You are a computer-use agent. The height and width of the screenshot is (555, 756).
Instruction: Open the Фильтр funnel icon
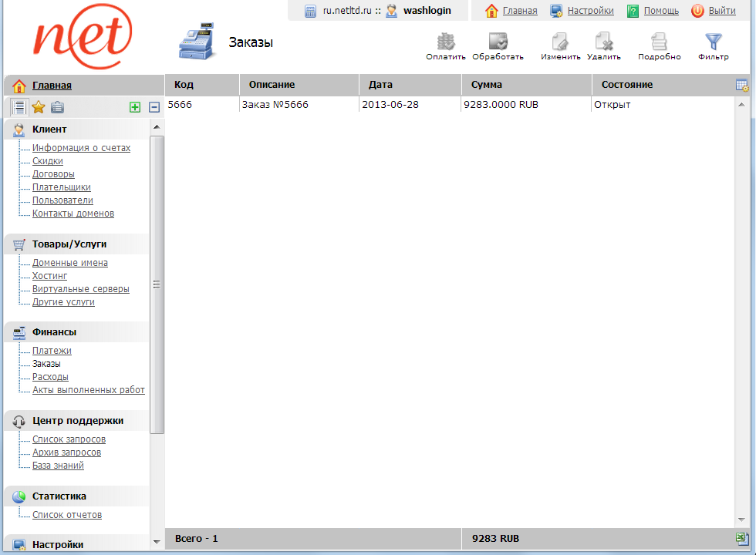(714, 43)
